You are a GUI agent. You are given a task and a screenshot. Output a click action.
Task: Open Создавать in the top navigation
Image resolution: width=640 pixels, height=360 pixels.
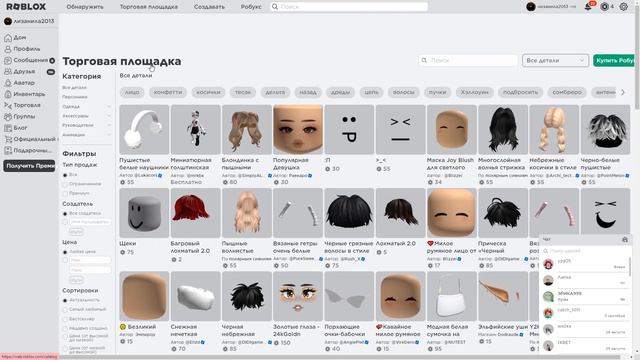tap(209, 7)
